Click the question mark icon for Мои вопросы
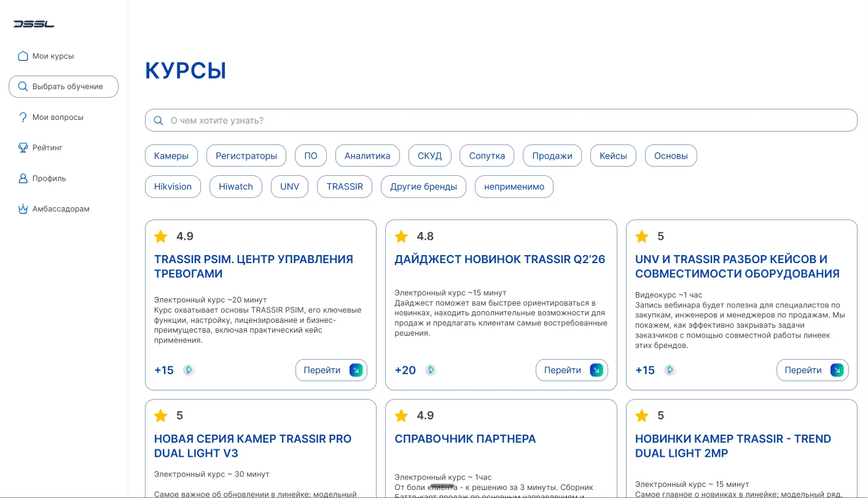868x498 pixels. pos(23,117)
